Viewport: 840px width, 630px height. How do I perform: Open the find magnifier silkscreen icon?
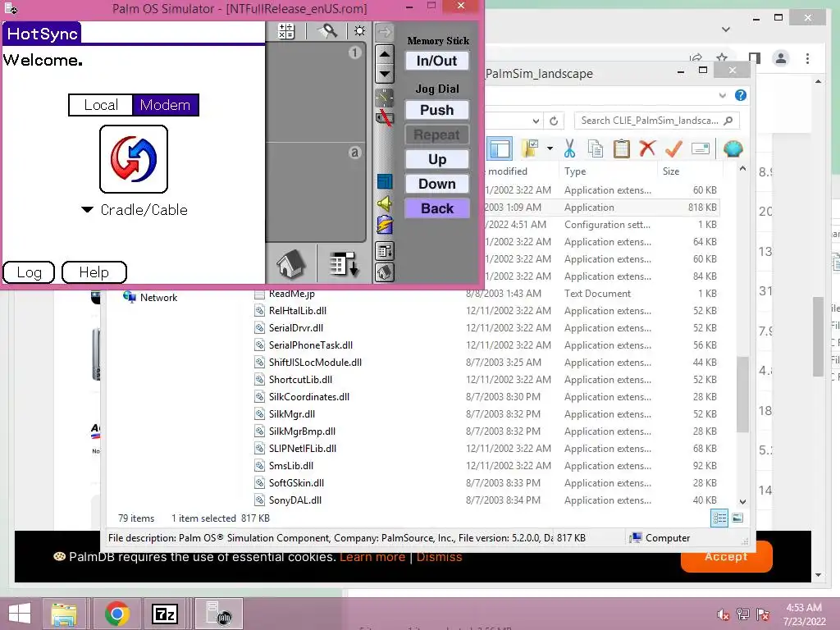tap(328, 31)
